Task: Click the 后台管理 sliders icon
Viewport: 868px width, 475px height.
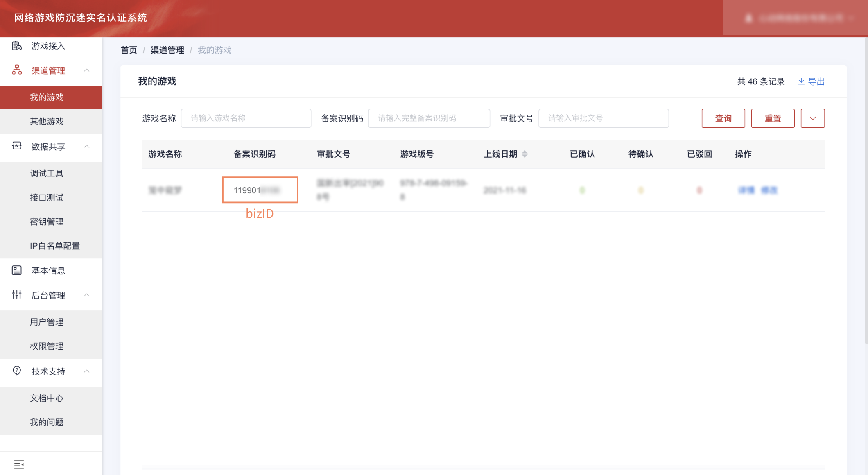Action: 17,295
